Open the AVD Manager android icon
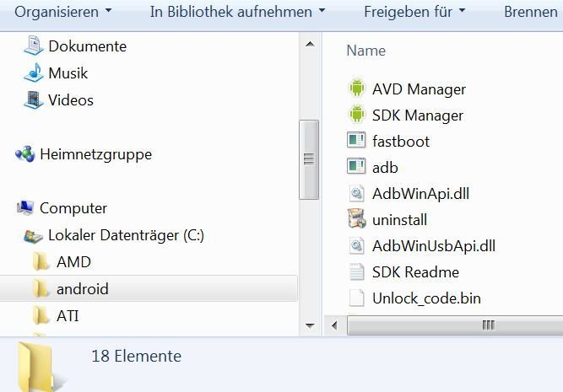563x392 pixels. tap(357, 89)
